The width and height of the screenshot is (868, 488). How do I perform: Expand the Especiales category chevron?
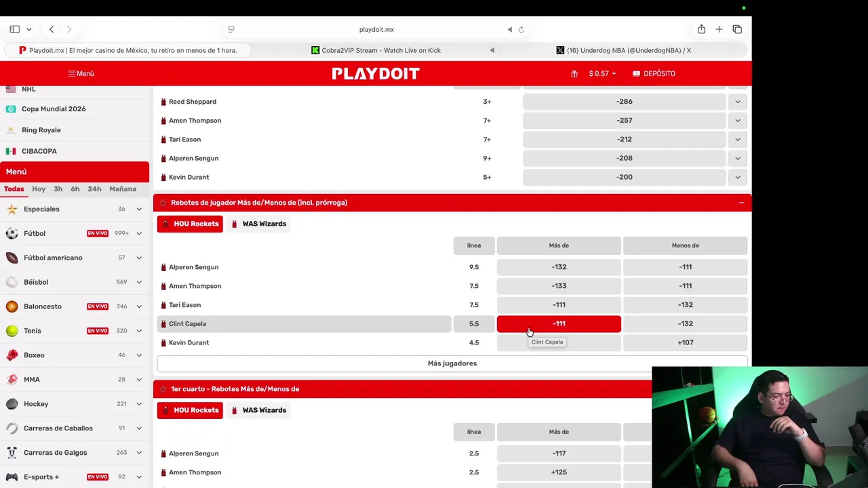click(139, 209)
